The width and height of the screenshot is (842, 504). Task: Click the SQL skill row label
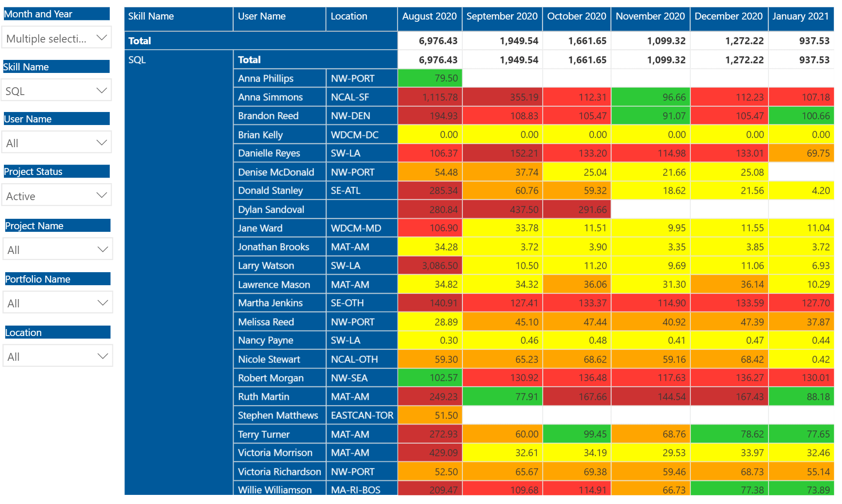click(137, 60)
